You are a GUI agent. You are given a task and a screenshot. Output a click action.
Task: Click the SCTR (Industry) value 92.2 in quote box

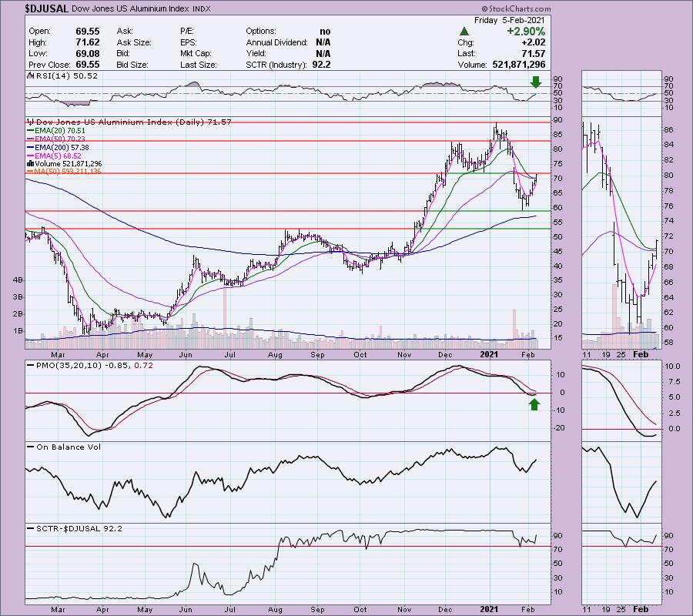point(321,65)
